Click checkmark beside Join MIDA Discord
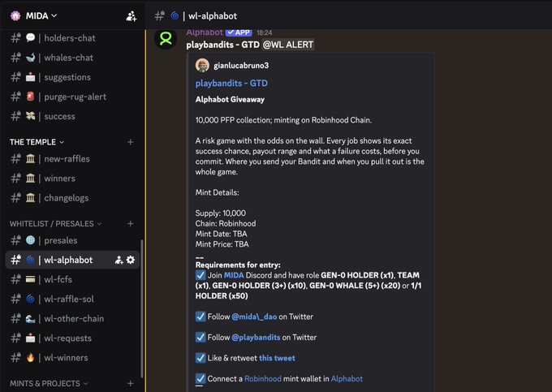 click(x=201, y=275)
